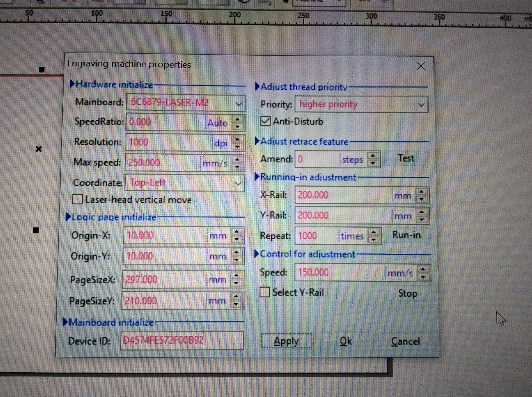This screenshot has height=397, width=532.
Task: Decrease Y-Rail with down spinner
Action: click(x=422, y=219)
